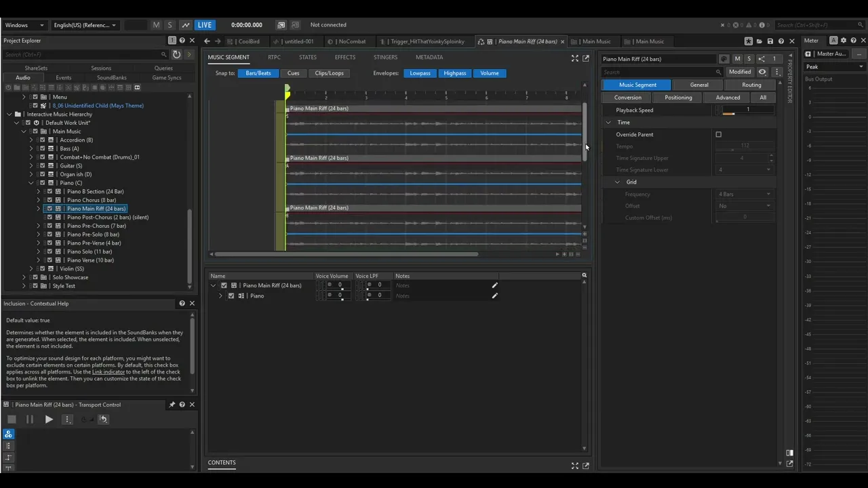Collapse the Time property section

(x=608, y=123)
